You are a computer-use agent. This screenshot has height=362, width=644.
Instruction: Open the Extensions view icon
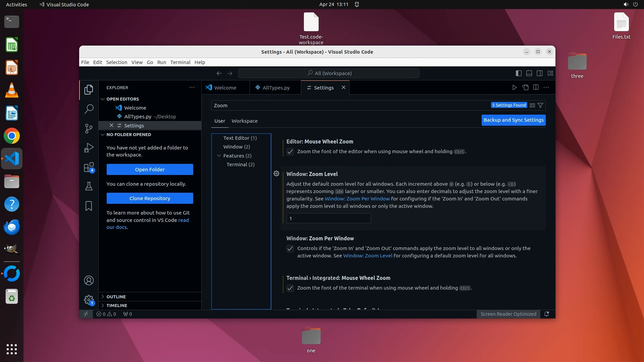(x=89, y=167)
